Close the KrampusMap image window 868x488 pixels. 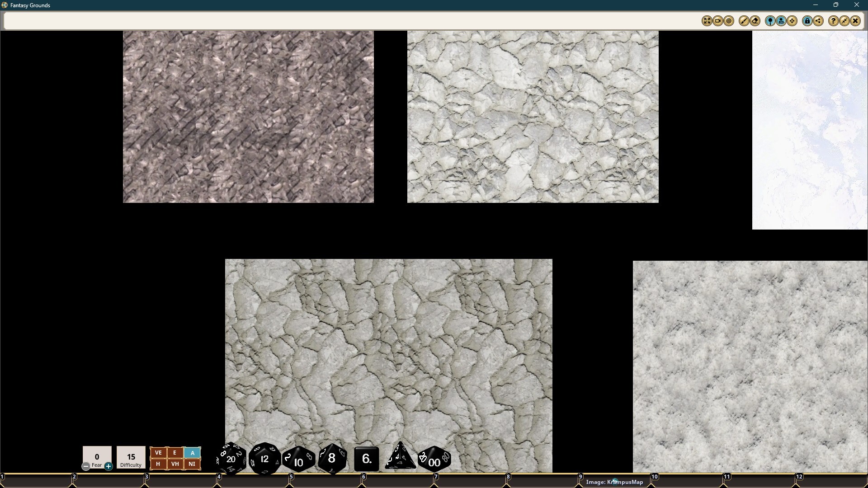point(856,21)
